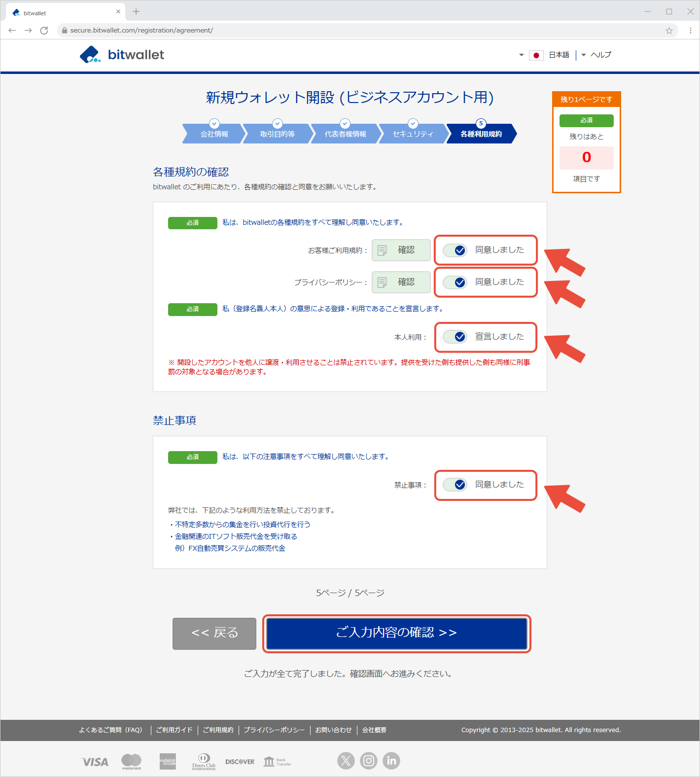Click the 各種規約の確認 heading

pos(191,172)
